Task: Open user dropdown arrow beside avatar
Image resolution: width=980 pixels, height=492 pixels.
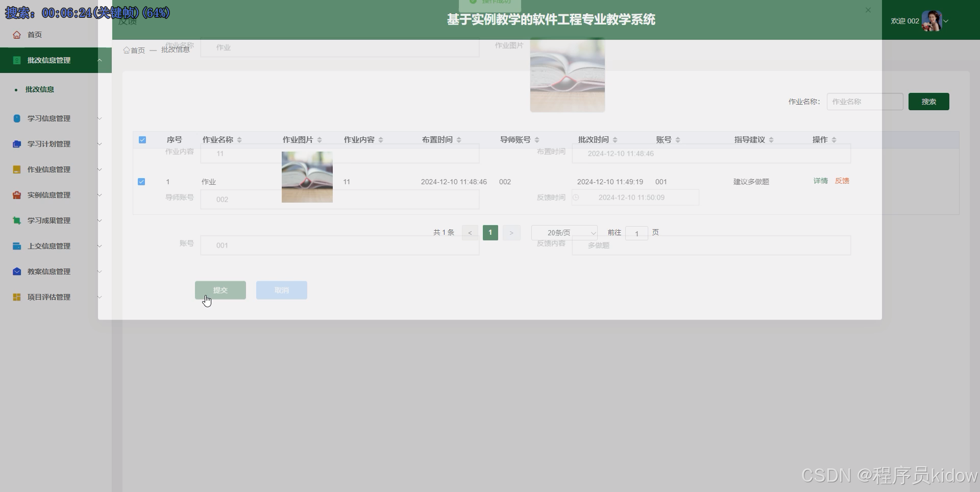Action: click(x=946, y=21)
